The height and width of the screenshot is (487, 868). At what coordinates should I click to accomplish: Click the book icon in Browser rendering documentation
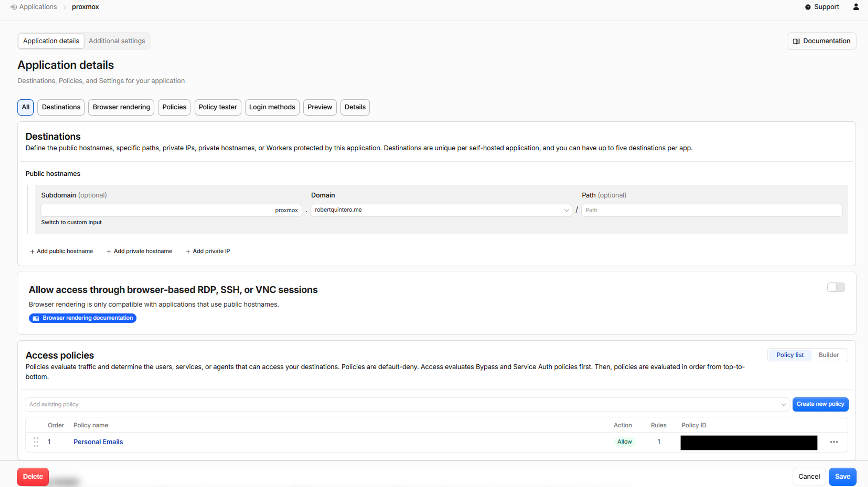(x=36, y=318)
